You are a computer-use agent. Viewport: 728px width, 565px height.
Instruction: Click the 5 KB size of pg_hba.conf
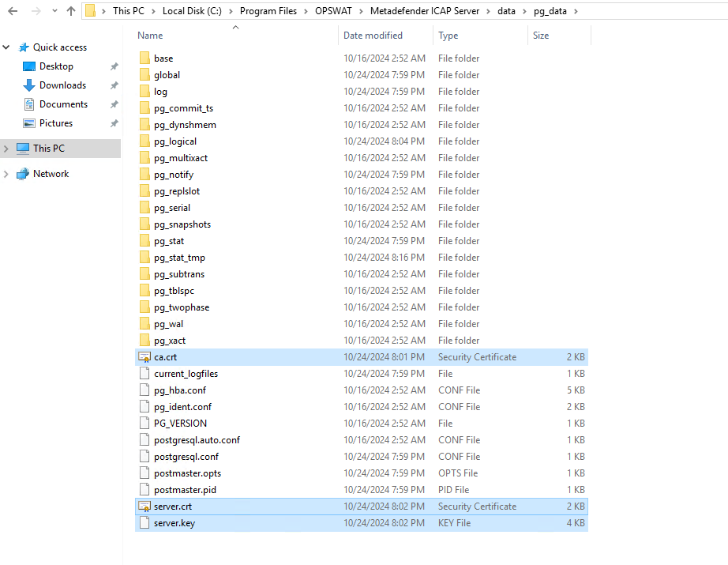(576, 390)
